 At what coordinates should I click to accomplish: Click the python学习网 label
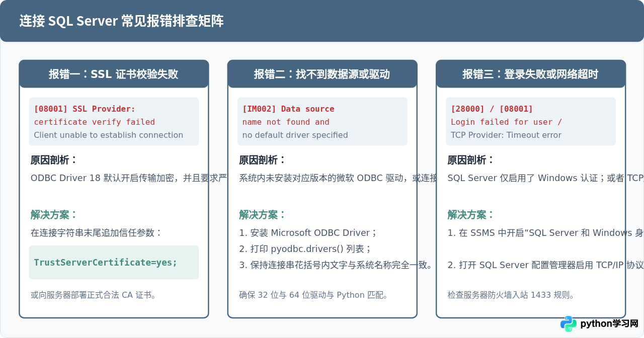tap(609, 324)
